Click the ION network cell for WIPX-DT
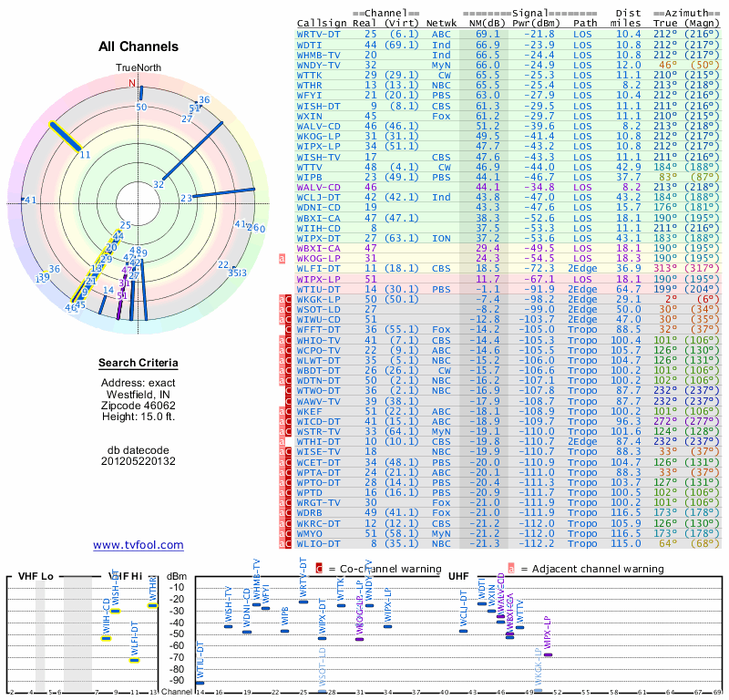729x700 pixels. [x=441, y=238]
